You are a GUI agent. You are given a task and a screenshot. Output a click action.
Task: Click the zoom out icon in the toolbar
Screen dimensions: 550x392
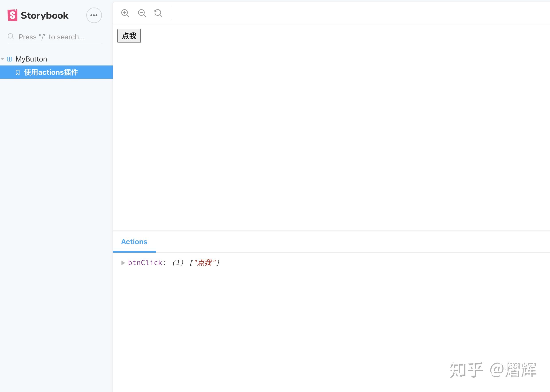click(x=142, y=13)
